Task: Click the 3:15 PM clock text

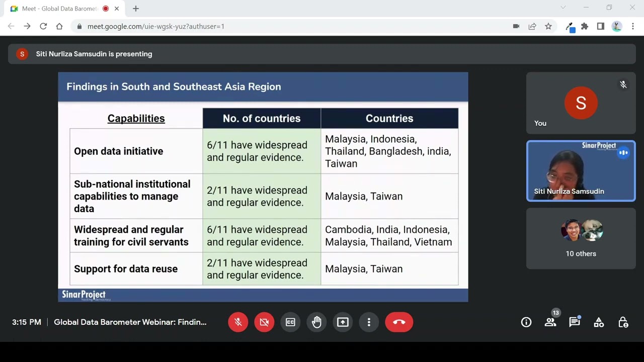Action: (27, 322)
